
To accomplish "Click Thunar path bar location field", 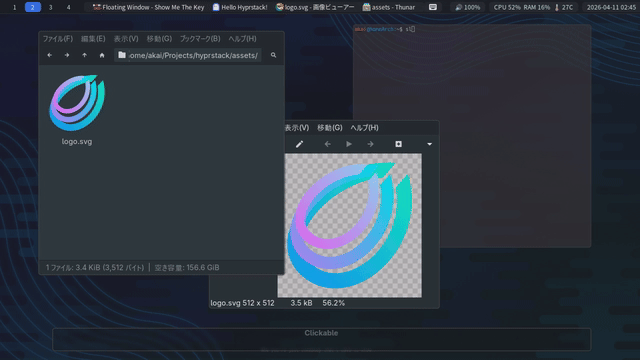I will coord(188,55).
